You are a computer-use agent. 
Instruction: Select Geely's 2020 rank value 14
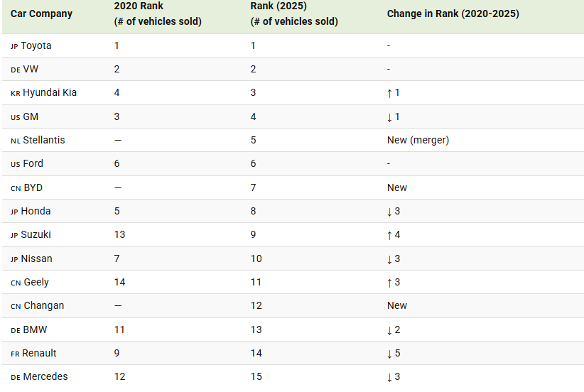(x=119, y=282)
